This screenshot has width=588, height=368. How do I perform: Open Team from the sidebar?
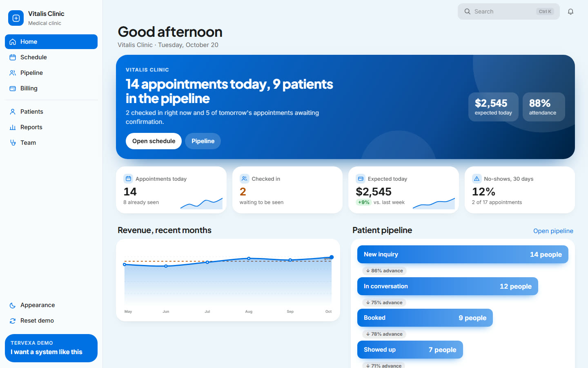pos(51,143)
